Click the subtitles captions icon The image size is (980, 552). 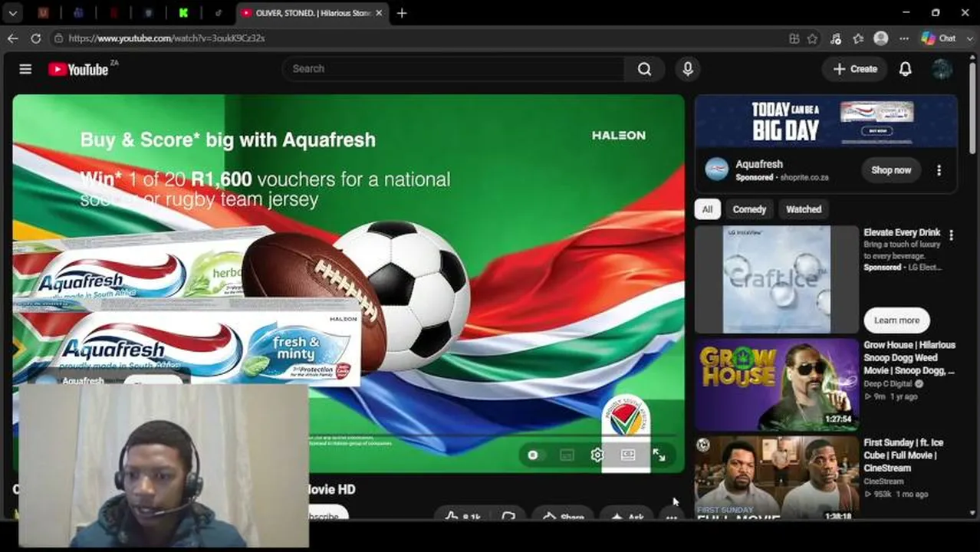(567, 455)
